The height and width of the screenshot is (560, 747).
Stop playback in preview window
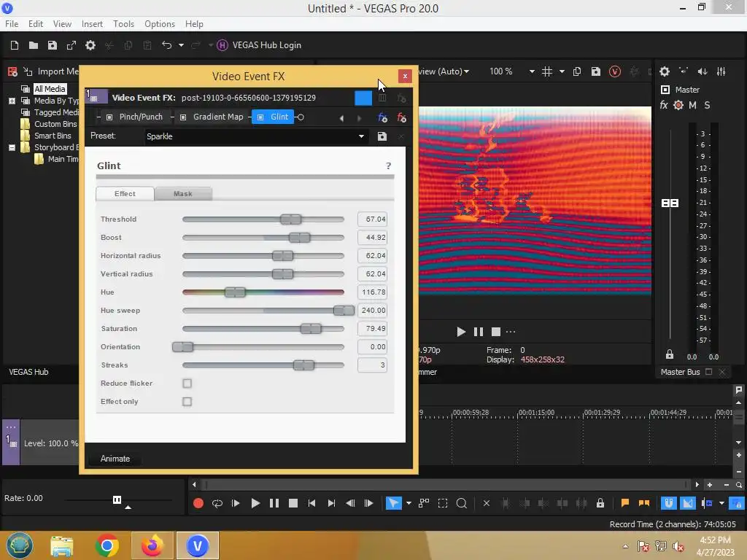[496, 332]
